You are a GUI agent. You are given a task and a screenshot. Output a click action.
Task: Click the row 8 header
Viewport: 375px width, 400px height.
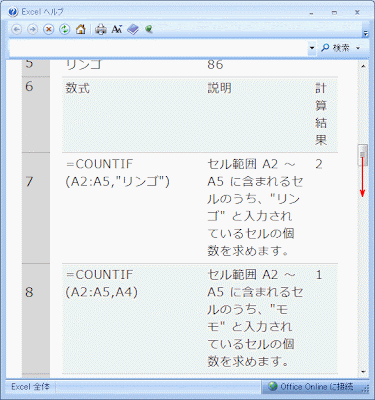[x=36, y=318]
